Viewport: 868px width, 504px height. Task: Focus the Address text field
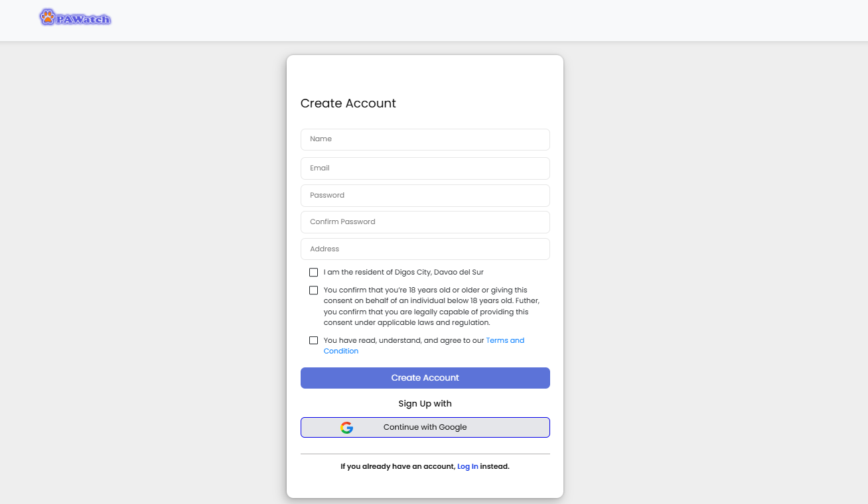click(425, 249)
